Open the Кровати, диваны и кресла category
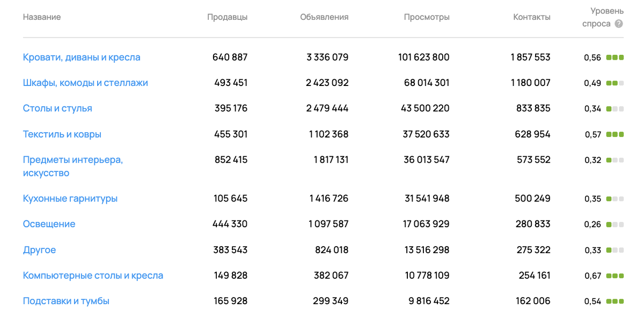644x324 pixels. coord(82,57)
